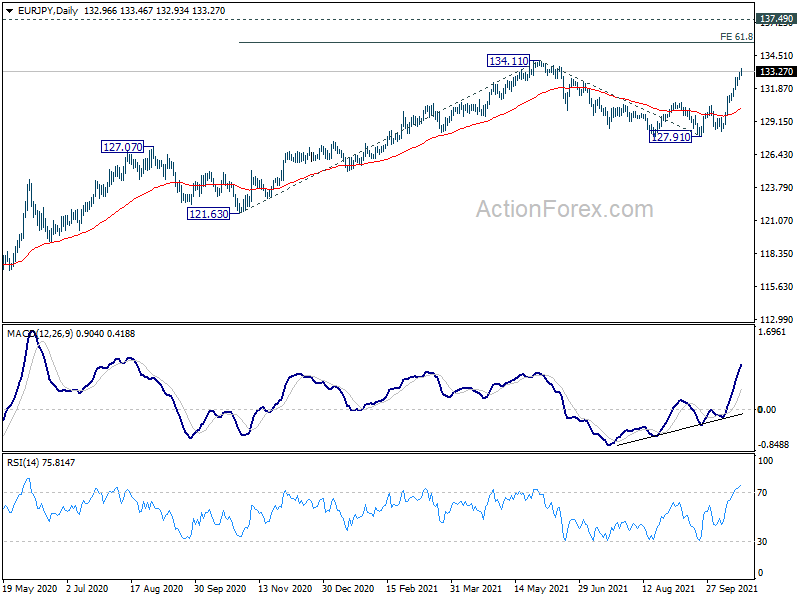Image resolution: width=800 pixels, height=600 pixels.
Task: Click the 30 Sep 2020 date label
Action: click(220, 588)
